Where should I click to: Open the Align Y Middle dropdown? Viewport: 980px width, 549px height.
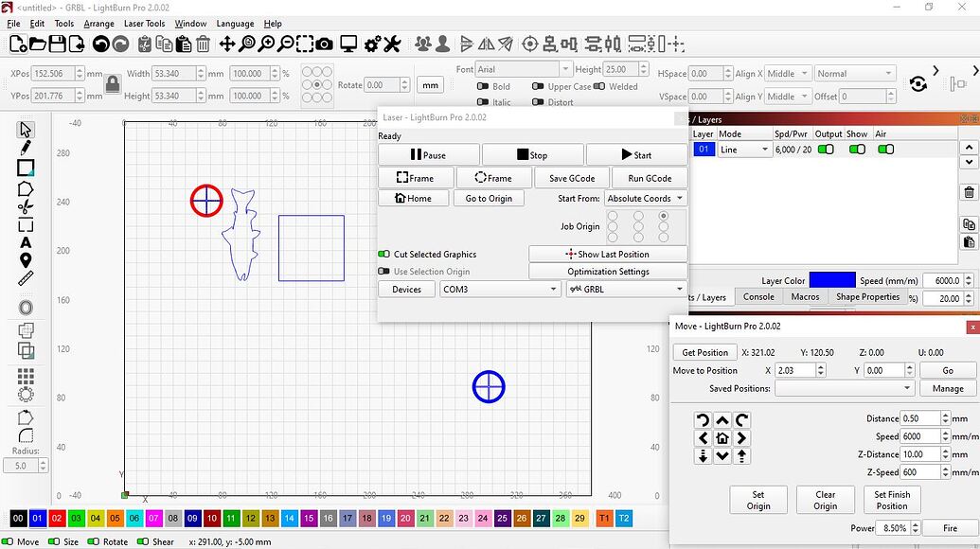[x=789, y=97]
